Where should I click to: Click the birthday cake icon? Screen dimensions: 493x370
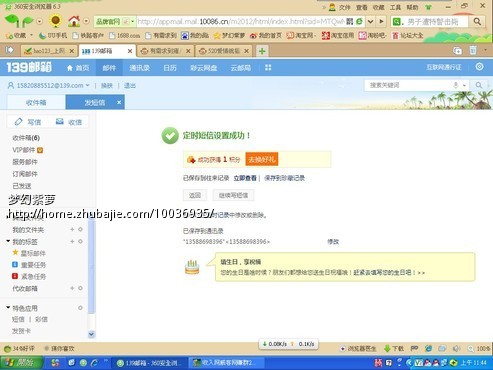192,267
